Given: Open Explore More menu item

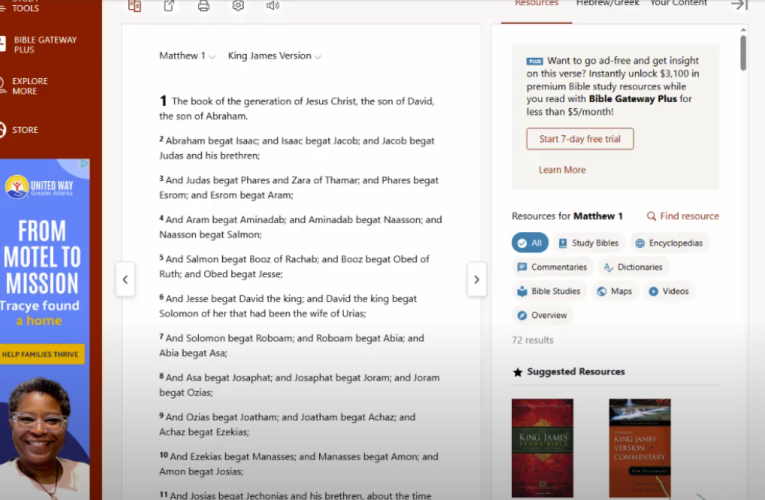Looking at the screenshot, I should pyautogui.click(x=30, y=86).
